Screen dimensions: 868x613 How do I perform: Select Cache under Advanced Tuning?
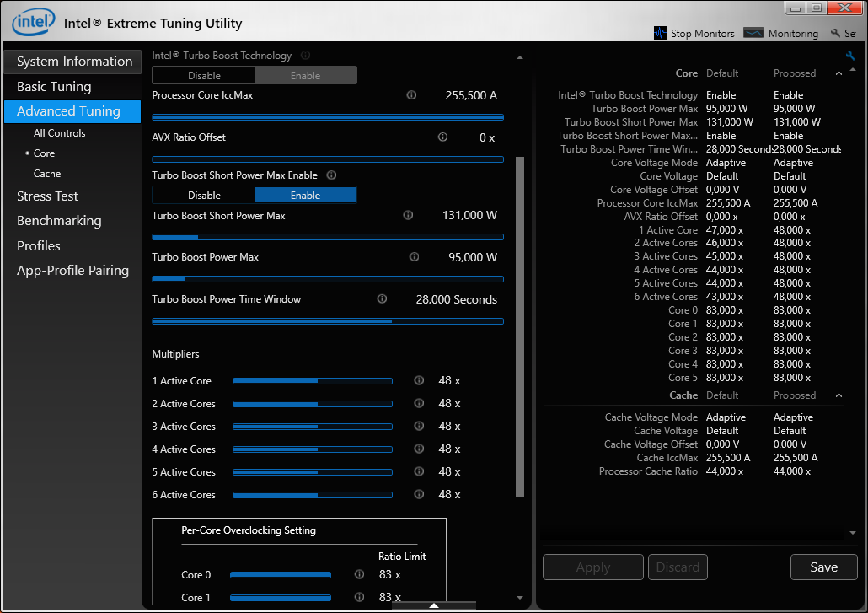[47, 174]
